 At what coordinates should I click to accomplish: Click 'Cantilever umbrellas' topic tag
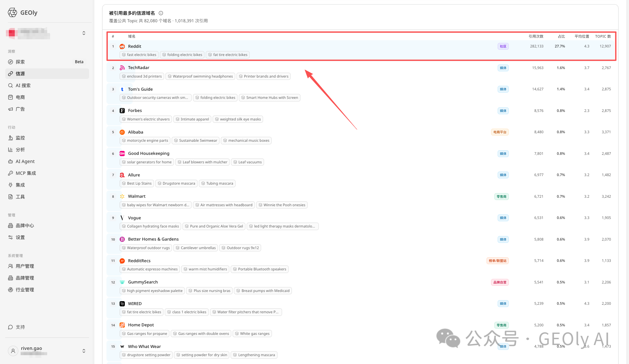point(196,248)
